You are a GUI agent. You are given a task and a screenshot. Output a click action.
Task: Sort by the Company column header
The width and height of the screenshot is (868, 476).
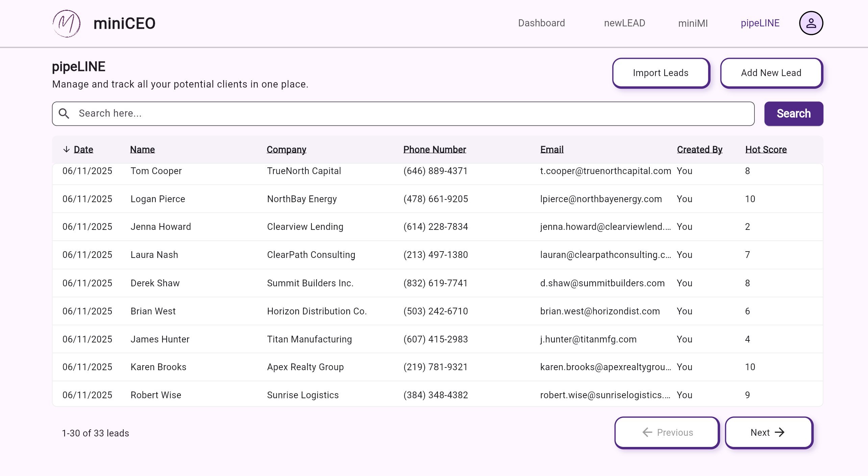tap(286, 149)
